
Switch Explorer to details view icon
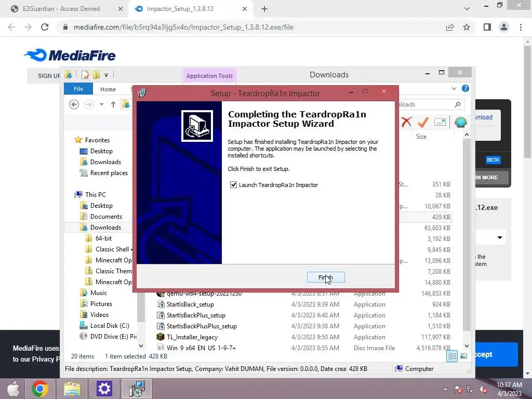coord(452,356)
